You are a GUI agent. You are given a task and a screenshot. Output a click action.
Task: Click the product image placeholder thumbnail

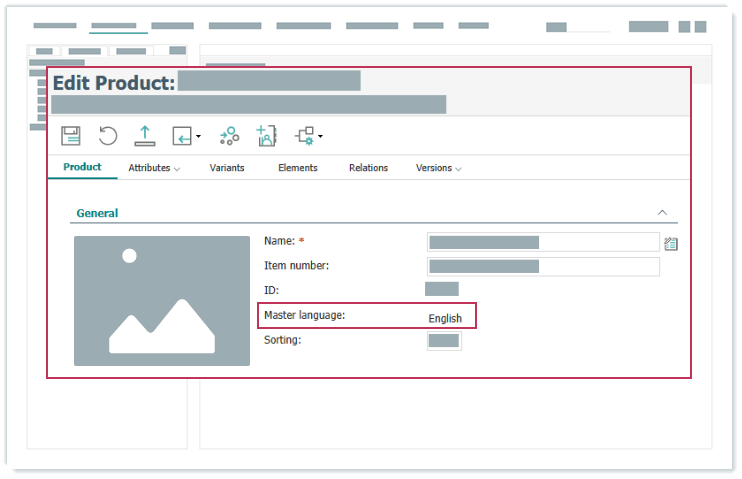(162, 301)
